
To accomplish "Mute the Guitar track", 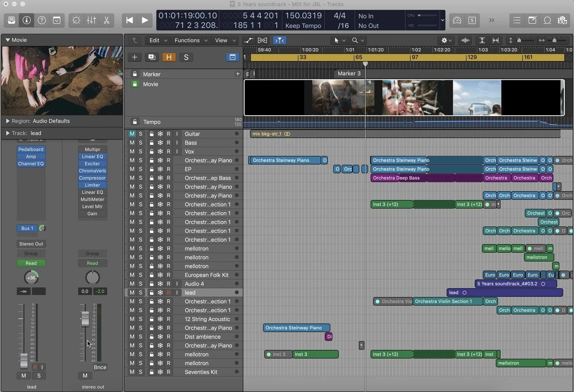I will click(x=132, y=134).
